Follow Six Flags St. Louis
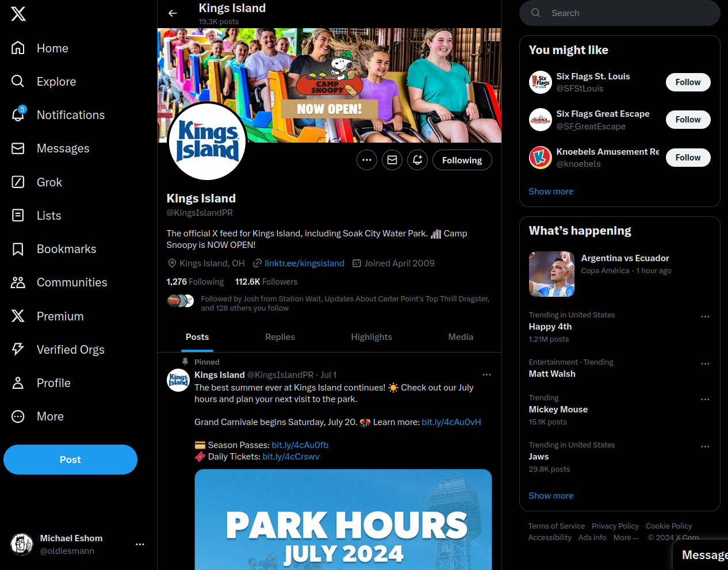This screenshot has height=570, width=728. click(688, 82)
